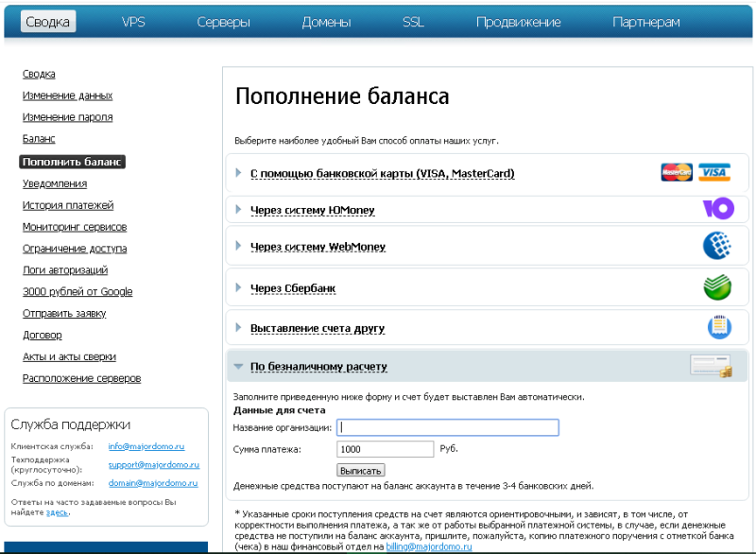
Task: Open Логи авторизаций link
Action: (x=65, y=270)
